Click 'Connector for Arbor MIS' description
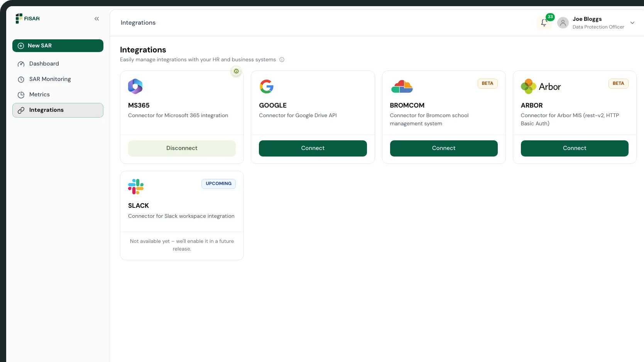The height and width of the screenshot is (362, 644). 570,120
